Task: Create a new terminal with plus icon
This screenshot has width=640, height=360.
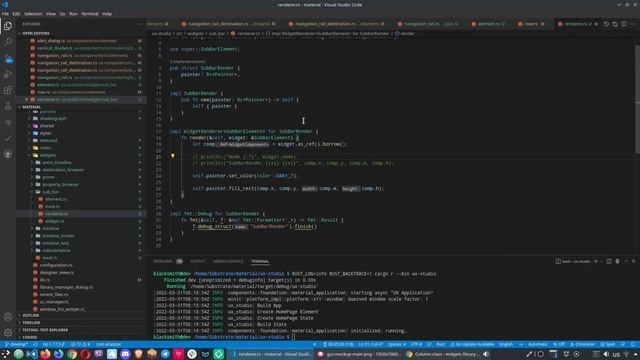Action: pos(596,261)
